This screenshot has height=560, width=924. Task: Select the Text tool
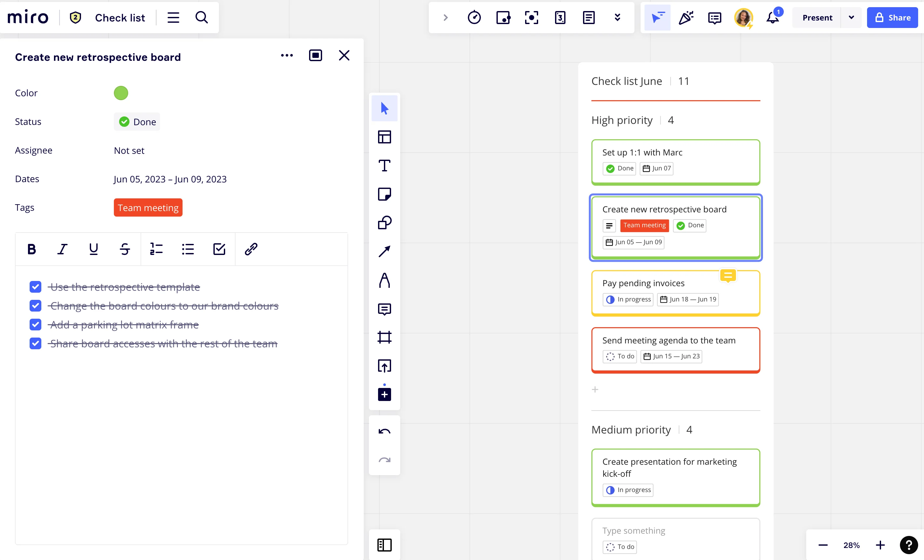(384, 166)
